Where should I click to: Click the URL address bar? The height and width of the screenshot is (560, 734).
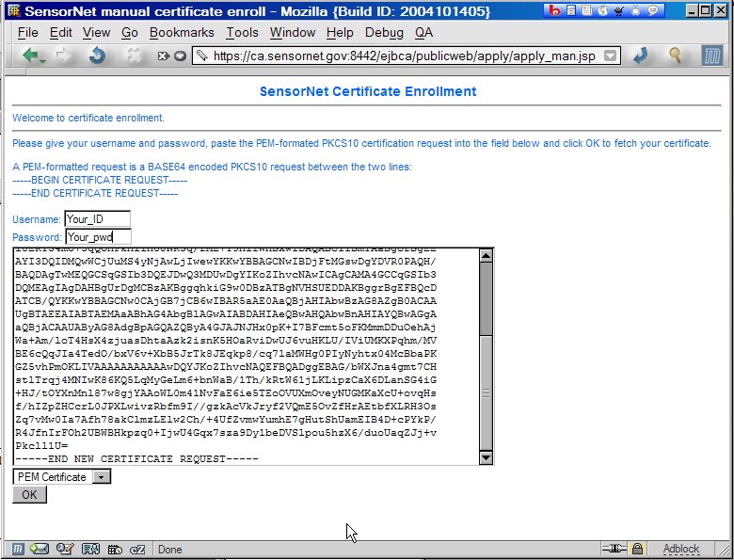click(x=405, y=56)
